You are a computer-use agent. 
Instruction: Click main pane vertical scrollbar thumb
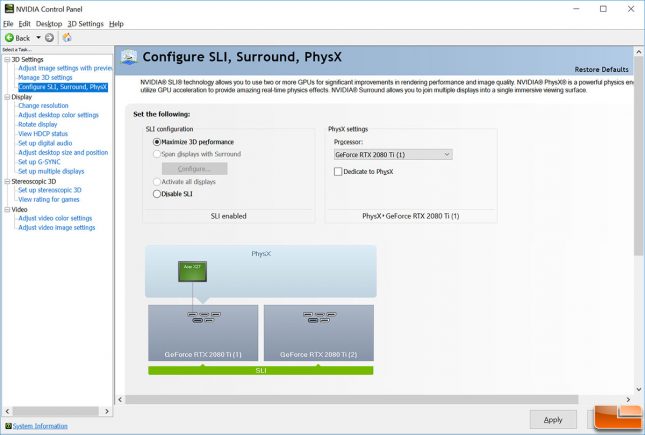638,156
